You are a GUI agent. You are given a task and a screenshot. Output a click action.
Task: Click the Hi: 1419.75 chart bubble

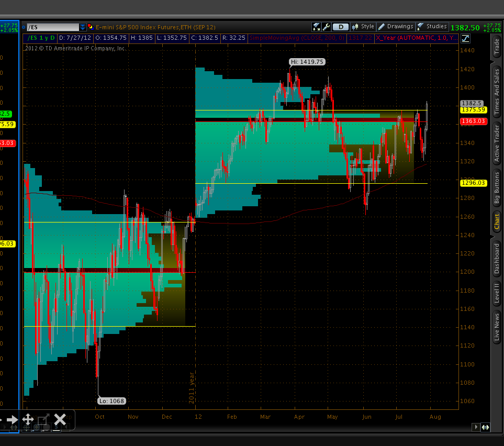point(307,62)
